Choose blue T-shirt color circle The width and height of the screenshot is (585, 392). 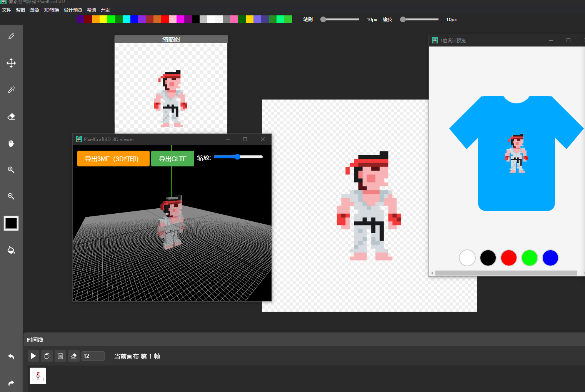click(x=550, y=258)
